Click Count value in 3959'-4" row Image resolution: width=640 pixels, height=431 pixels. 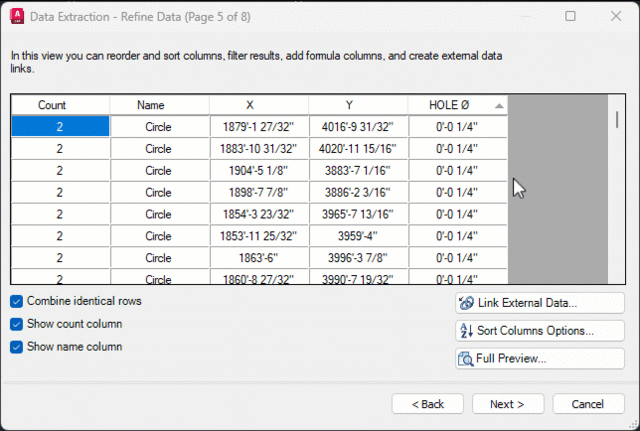pyautogui.click(x=60, y=236)
